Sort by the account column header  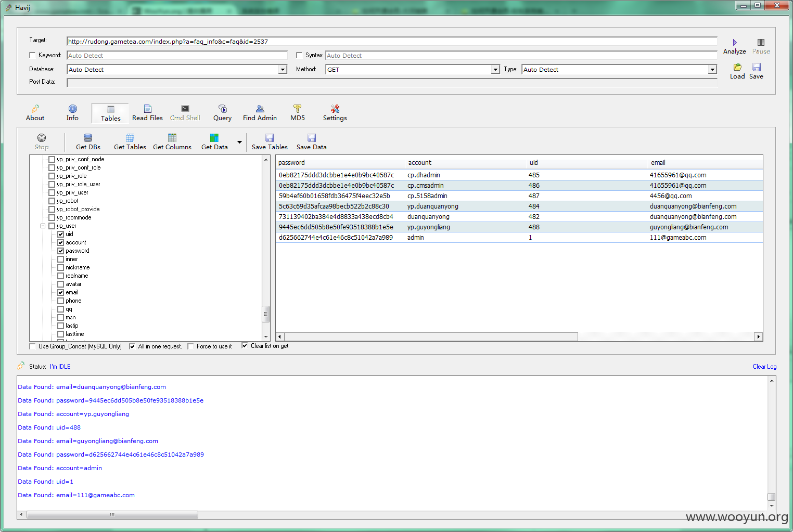click(x=465, y=163)
